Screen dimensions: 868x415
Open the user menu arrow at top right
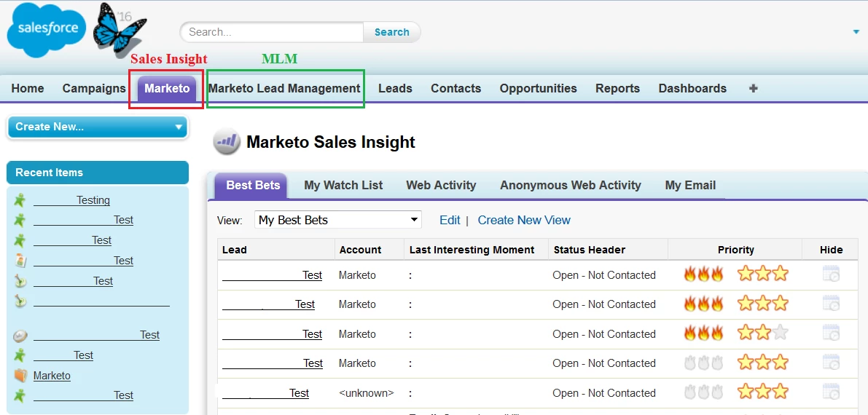tap(856, 32)
